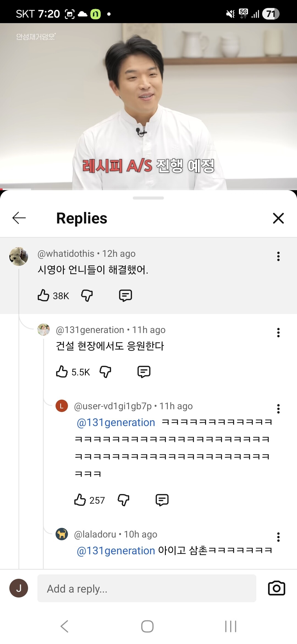Like the @whatidothis comment
The height and width of the screenshot is (644, 297).
pos(43,295)
